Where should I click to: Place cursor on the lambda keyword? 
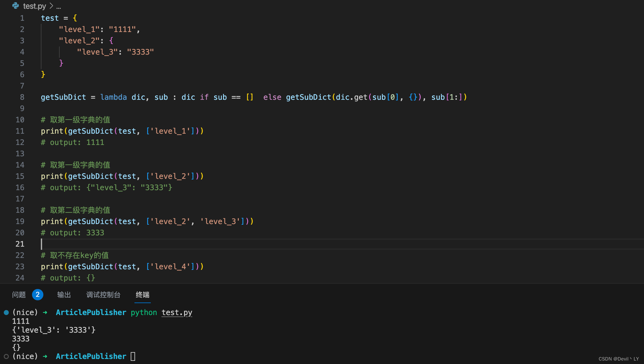tap(113, 97)
